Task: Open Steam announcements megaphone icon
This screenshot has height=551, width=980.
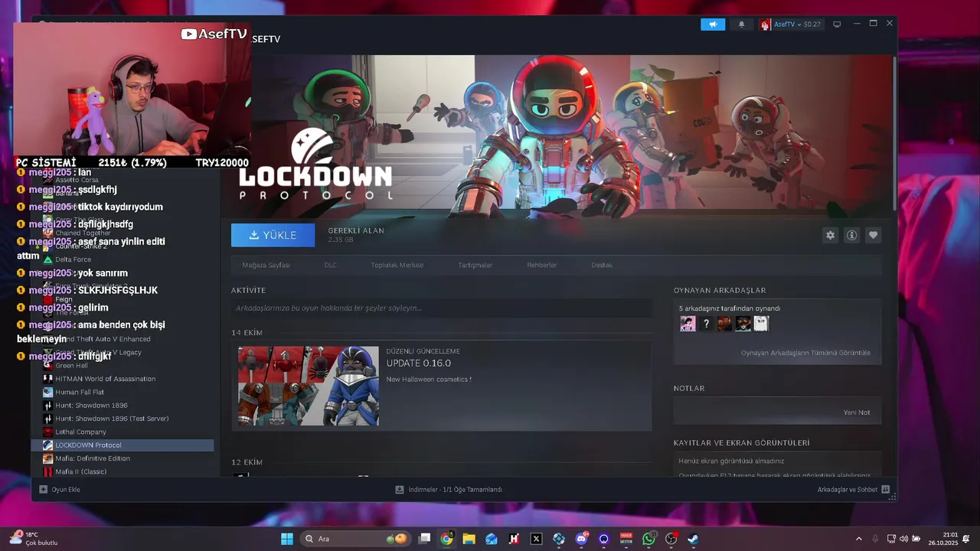Action: (712, 24)
